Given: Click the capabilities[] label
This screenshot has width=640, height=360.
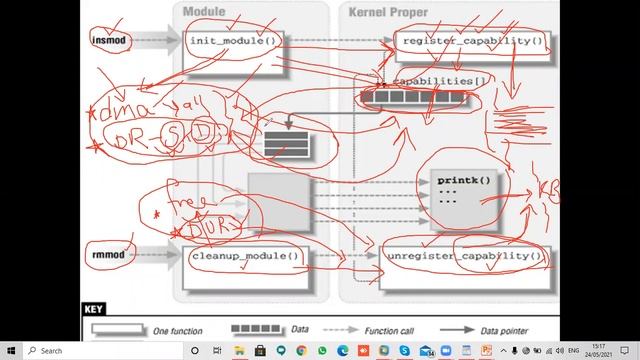Looking at the screenshot, I should pyautogui.click(x=439, y=81).
